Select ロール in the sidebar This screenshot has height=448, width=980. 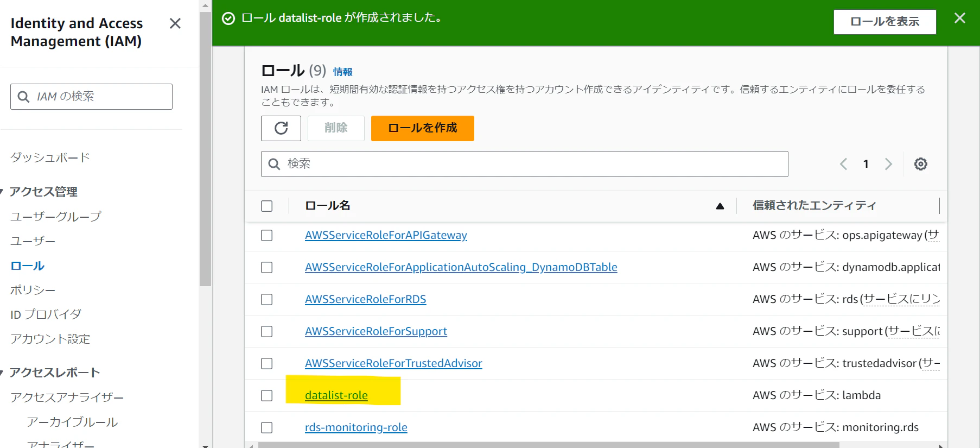click(x=27, y=266)
